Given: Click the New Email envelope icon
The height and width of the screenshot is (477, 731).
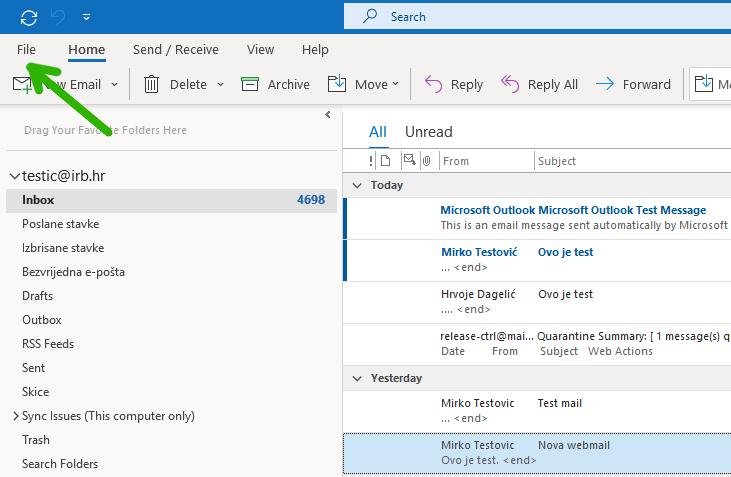Looking at the screenshot, I should (x=22, y=85).
